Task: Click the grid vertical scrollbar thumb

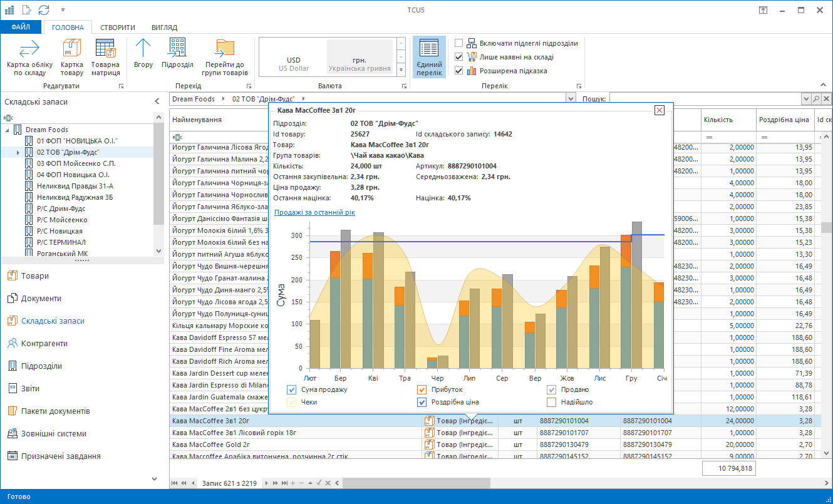Action: click(x=827, y=227)
